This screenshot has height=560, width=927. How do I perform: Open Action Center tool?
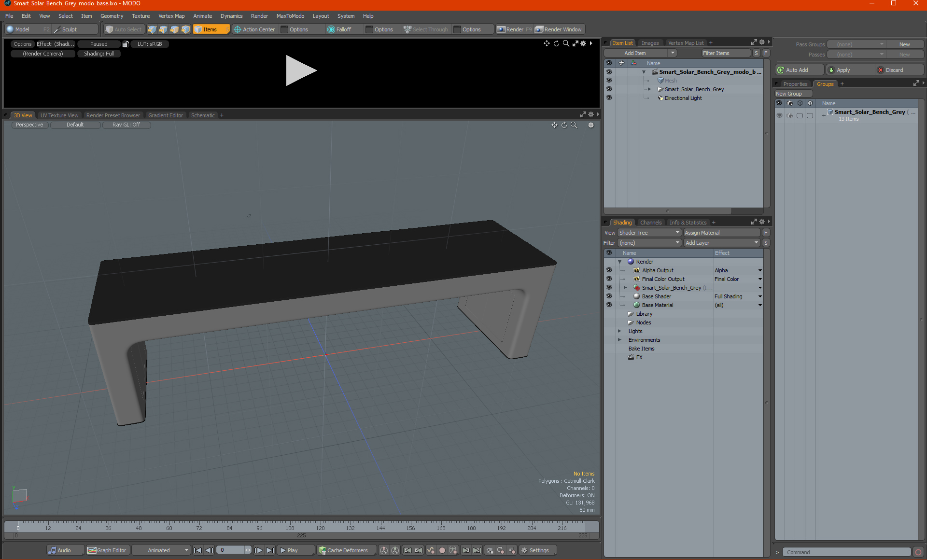pos(254,29)
